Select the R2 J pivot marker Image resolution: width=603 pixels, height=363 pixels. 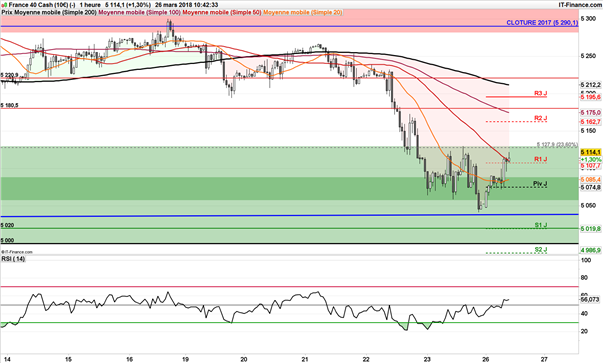point(540,118)
